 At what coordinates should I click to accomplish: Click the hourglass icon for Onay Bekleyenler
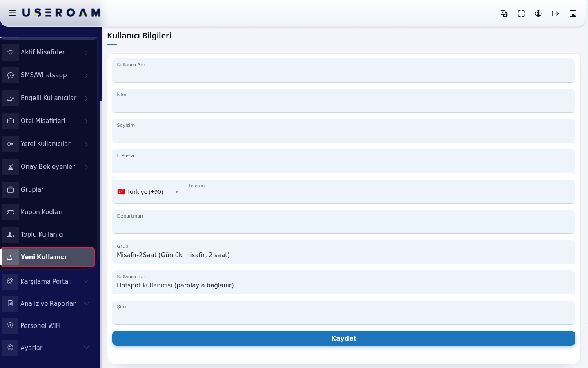click(11, 167)
